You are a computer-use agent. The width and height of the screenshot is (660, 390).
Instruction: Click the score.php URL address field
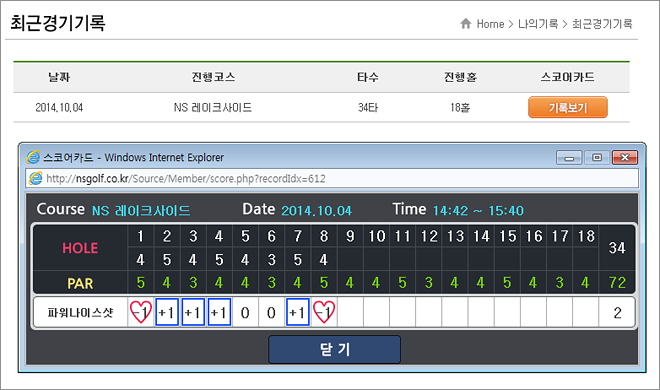[332, 178]
